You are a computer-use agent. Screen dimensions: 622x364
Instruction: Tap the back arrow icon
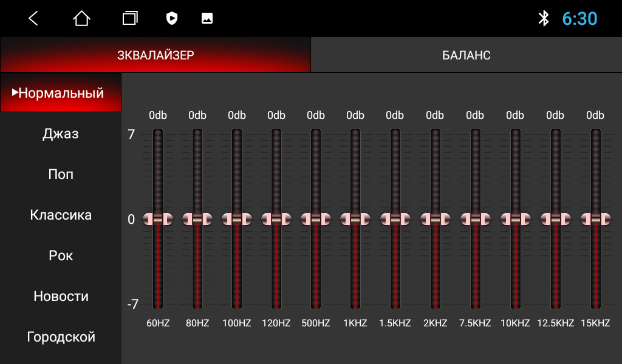tap(33, 18)
